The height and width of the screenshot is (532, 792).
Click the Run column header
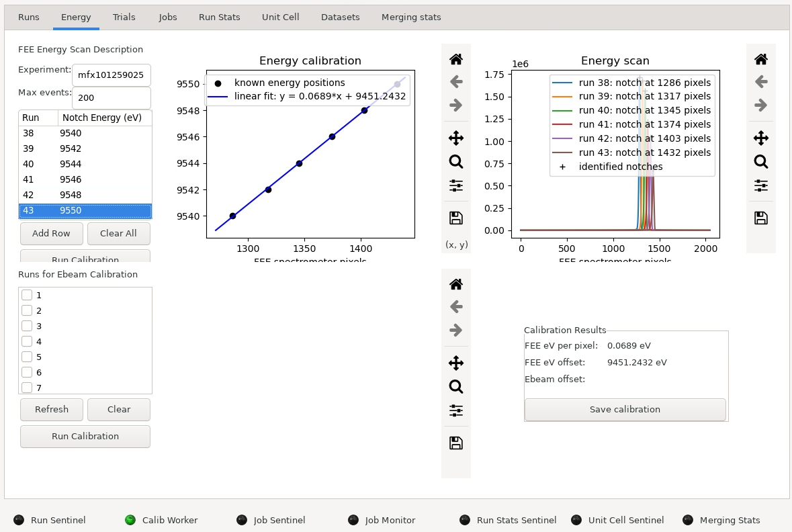pyautogui.click(x=38, y=118)
